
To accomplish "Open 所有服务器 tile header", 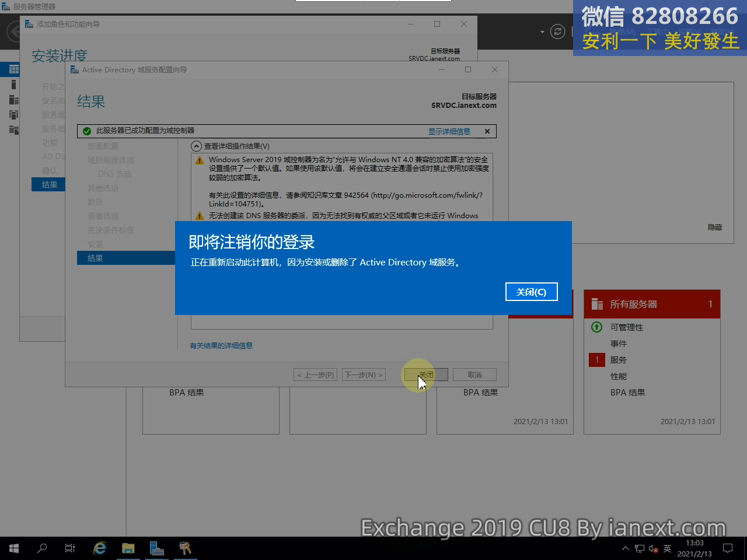I will click(x=652, y=304).
